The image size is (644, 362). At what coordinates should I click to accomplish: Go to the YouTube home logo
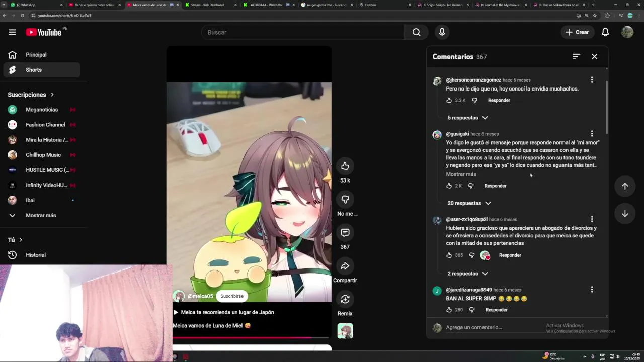pyautogui.click(x=43, y=32)
